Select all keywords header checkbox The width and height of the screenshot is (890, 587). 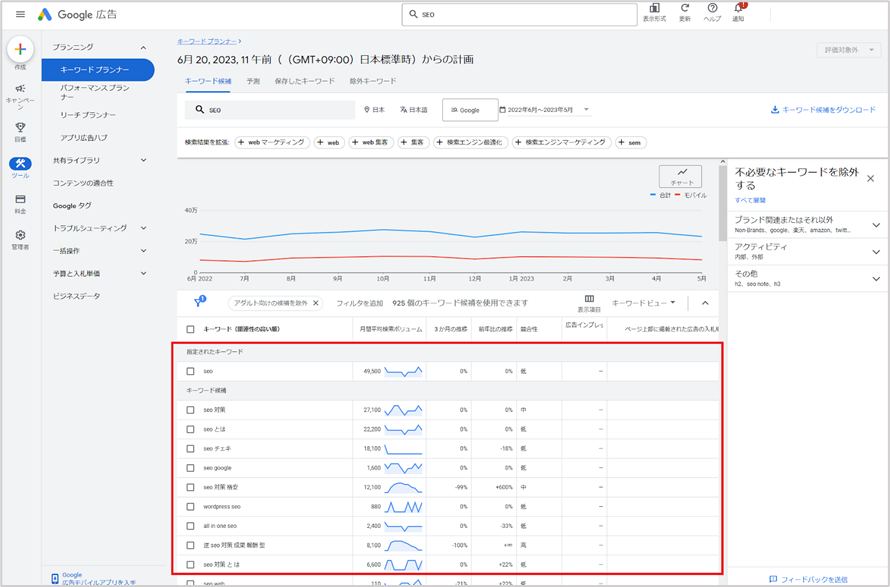tap(190, 329)
